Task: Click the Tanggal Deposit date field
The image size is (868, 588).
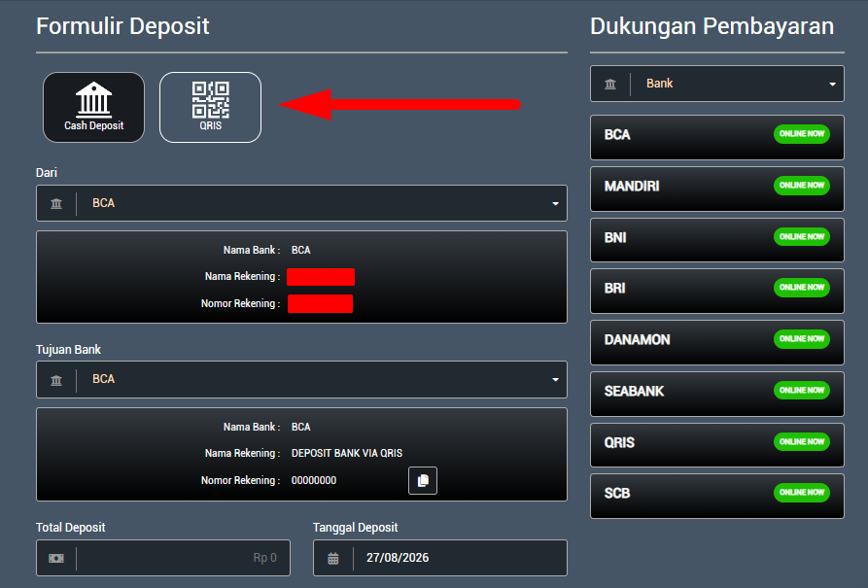Action: pyautogui.click(x=440, y=558)
